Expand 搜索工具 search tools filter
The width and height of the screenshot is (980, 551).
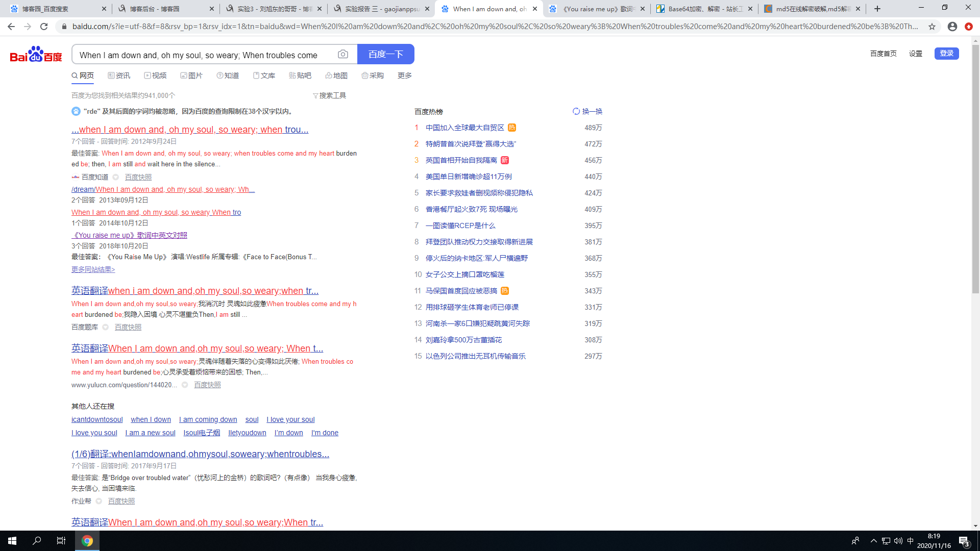point(329,95)
